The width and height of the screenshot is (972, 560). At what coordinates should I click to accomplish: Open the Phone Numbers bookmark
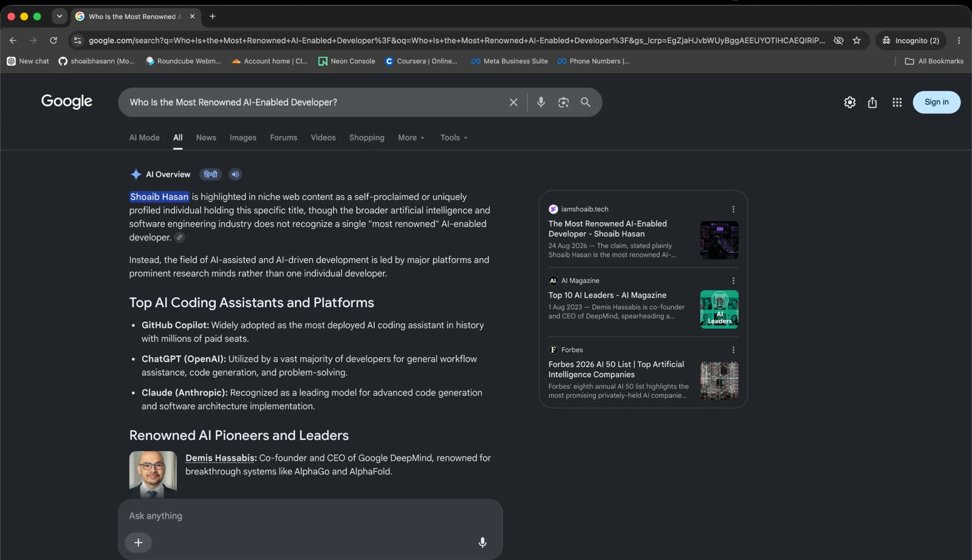[594, 61]
